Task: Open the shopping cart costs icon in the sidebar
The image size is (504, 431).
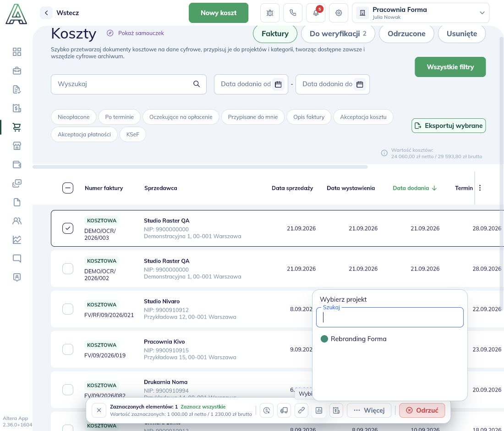Action: click(16, 127)
